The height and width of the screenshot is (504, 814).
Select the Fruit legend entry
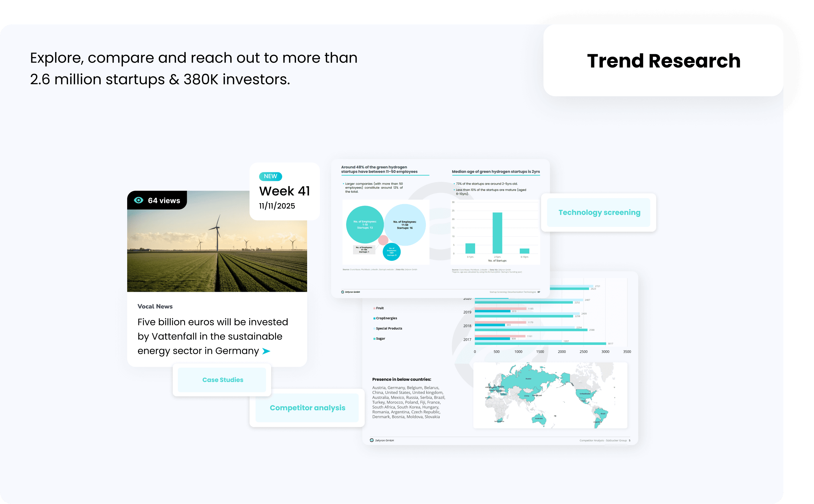(379, 308)
